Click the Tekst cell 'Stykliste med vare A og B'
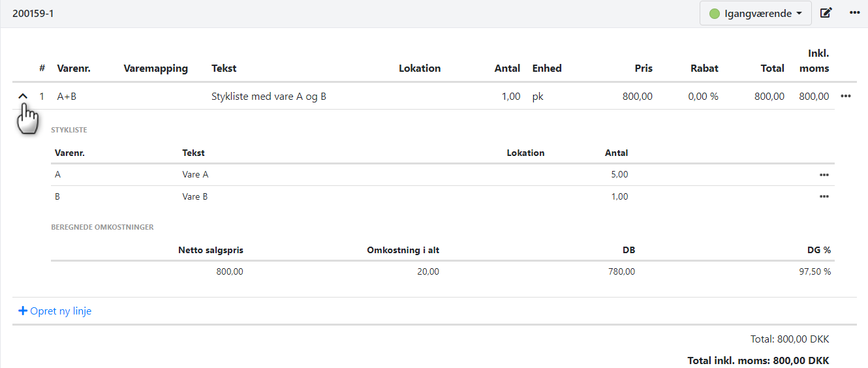The width and height of the screenshot is (868, 368). click(x=269, y=97)
